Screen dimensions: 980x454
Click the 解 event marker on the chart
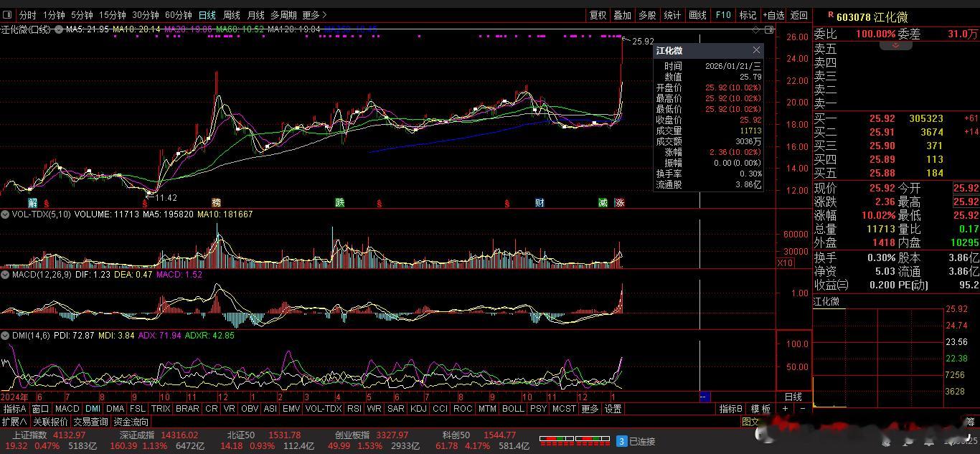tap(32, 203)
